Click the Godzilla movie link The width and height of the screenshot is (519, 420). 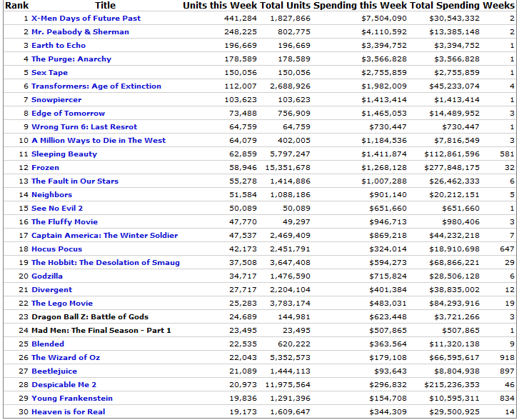pos(48,276)
